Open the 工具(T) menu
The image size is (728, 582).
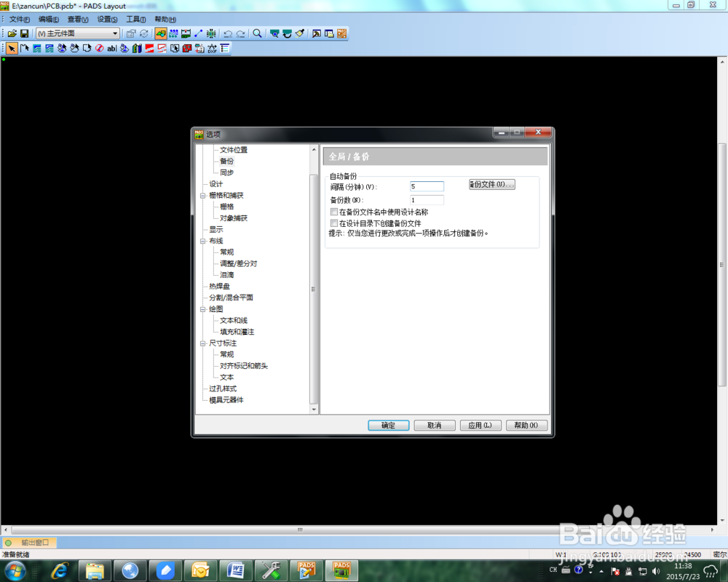point(136,19)
